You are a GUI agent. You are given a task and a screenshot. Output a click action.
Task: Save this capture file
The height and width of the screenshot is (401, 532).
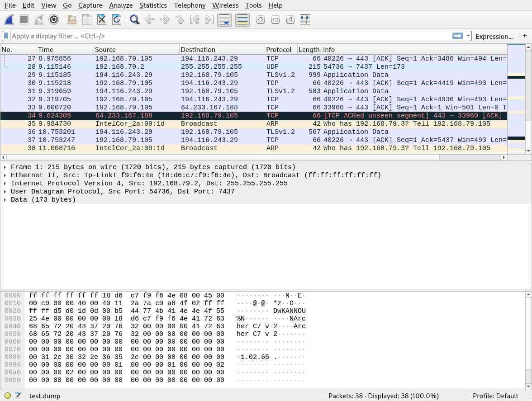coord(87,19)
